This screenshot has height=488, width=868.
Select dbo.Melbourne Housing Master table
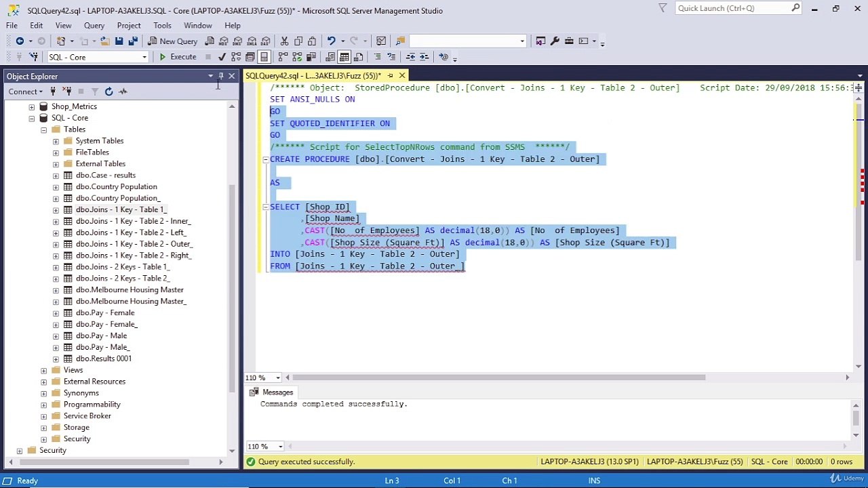pyautogui.click(x=130, y=289)
